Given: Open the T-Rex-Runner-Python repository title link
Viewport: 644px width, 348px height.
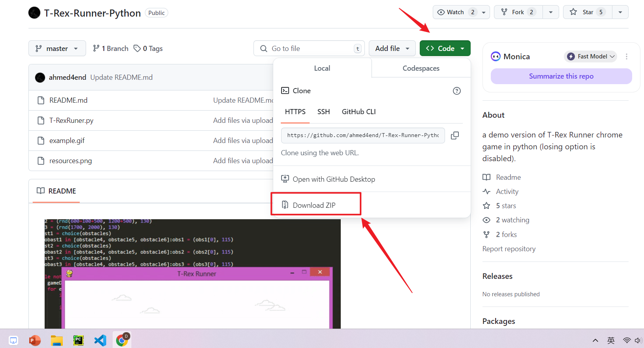Looking at the screenshot, I should (92, 13).
